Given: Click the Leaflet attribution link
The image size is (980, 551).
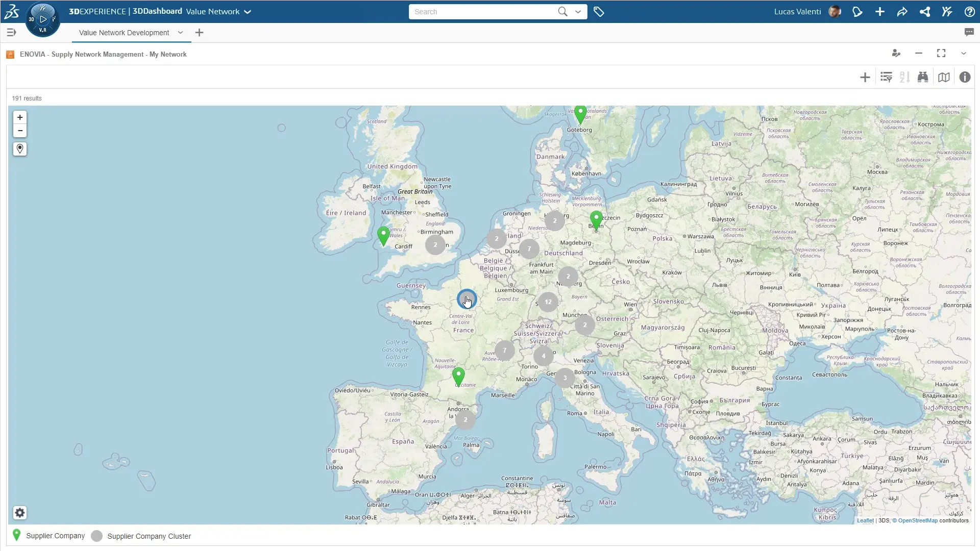Looking at the screenshot, I should (865, 520).
